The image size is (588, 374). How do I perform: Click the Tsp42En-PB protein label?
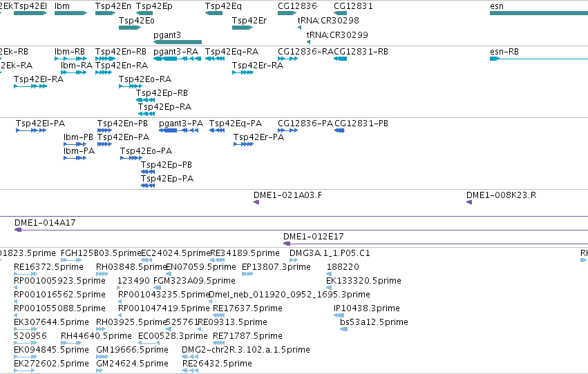[122, 123]
